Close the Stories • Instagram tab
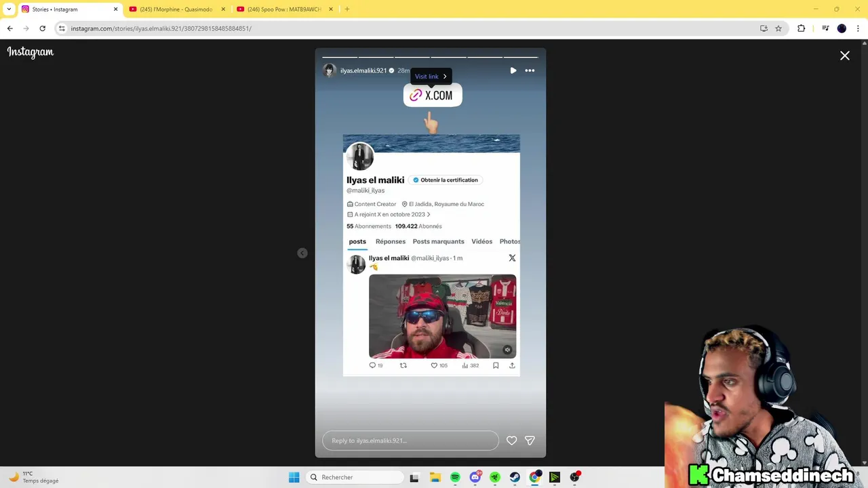Screen dimensions: 868x488 115,9
